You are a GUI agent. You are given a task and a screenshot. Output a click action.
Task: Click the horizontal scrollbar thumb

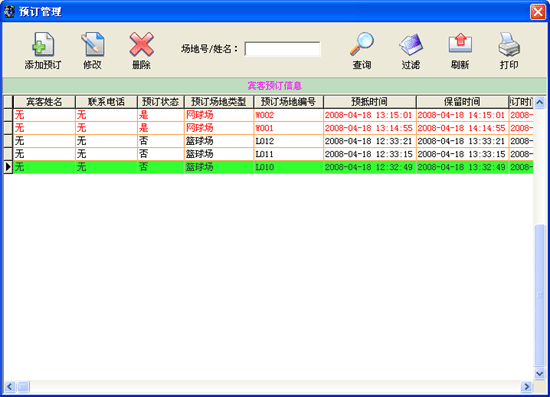pyautogui.click(x=24, y=386)
